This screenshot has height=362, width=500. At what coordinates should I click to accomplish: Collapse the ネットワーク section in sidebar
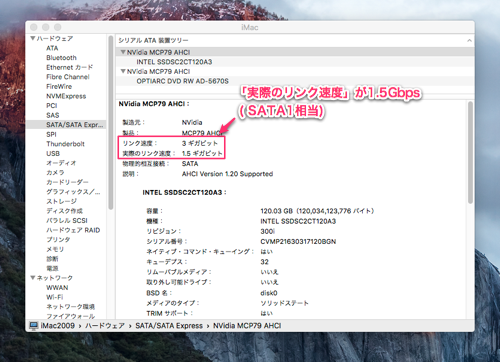point(33,278)
